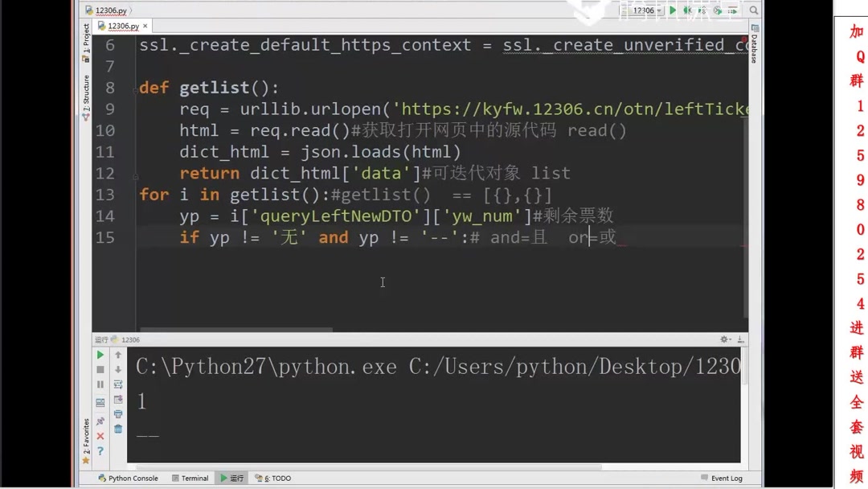The height and width of the screenshot is (489, 868).
Task: Stop the running process with the stop icon
Action: click(100, 370)
